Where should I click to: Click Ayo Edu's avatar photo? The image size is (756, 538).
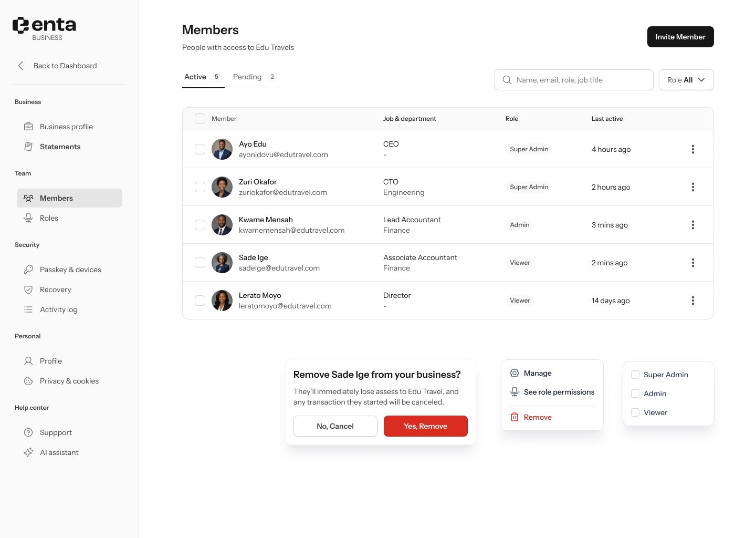click(x=222, y=149)
